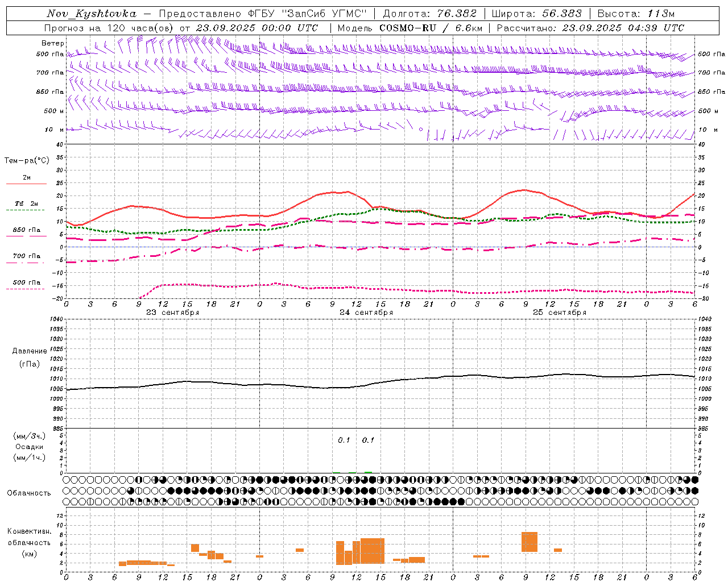The width and height of the screenshot is (728, 582).
Task: Click the 23 сентября date label
Action: (x=173, y=313)
